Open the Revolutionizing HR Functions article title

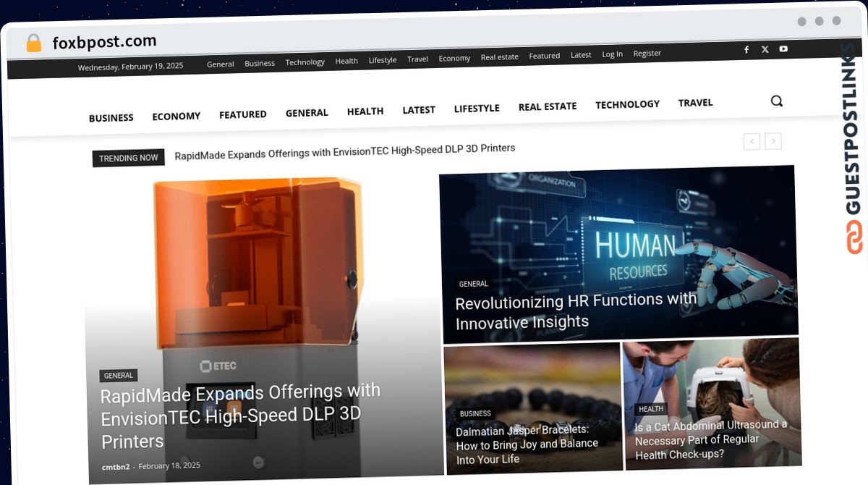point(576,311)
